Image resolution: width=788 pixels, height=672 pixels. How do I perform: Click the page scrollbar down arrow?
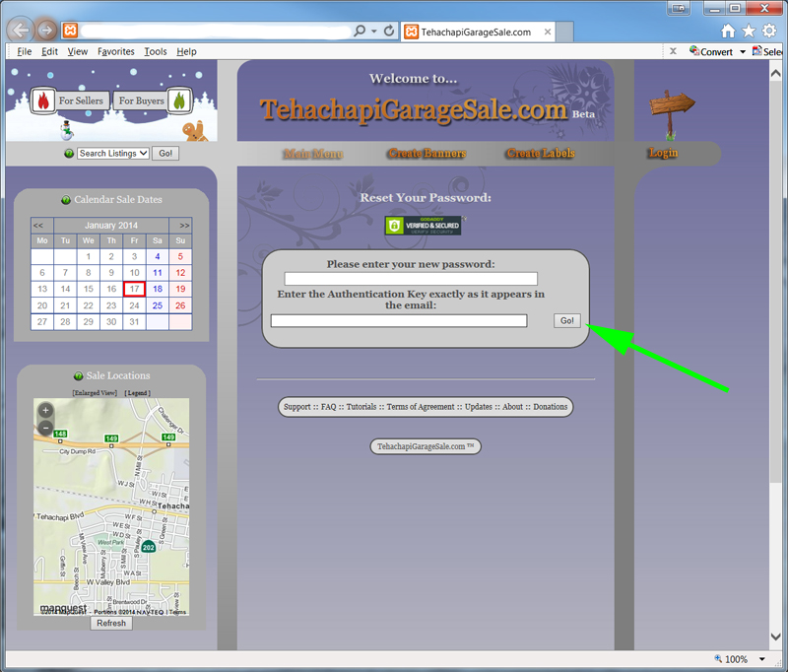(x=776, y=637)
